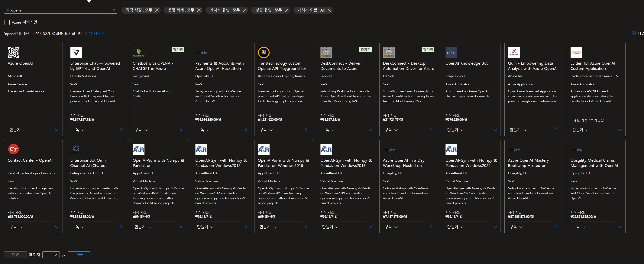
Task: Click heart on Enterprise Bot Omni Channel card
Action: 119,227
